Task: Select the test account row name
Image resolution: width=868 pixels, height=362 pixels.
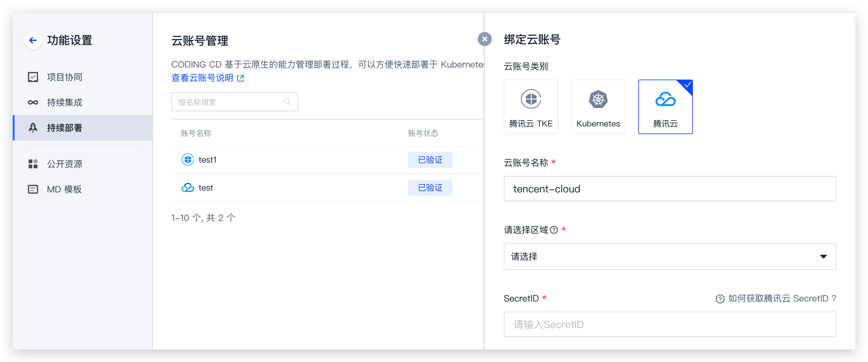Action: click(206, 188)
